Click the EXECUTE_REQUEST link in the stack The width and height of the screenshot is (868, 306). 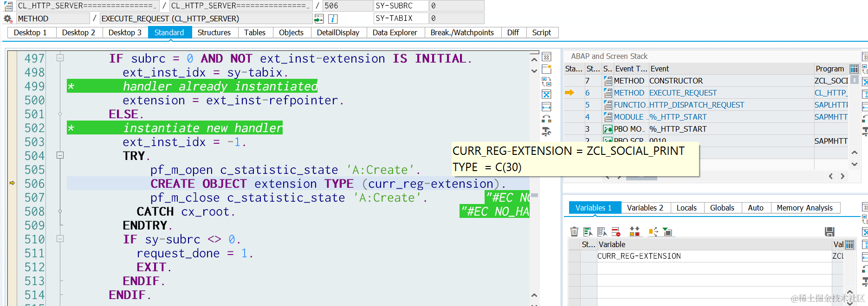[683, 93]
